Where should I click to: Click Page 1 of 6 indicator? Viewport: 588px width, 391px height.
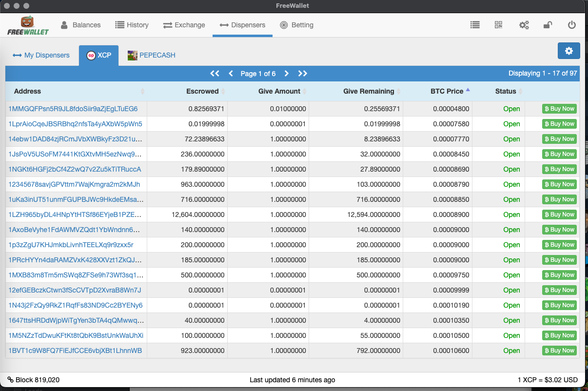(x=258, y=74)
